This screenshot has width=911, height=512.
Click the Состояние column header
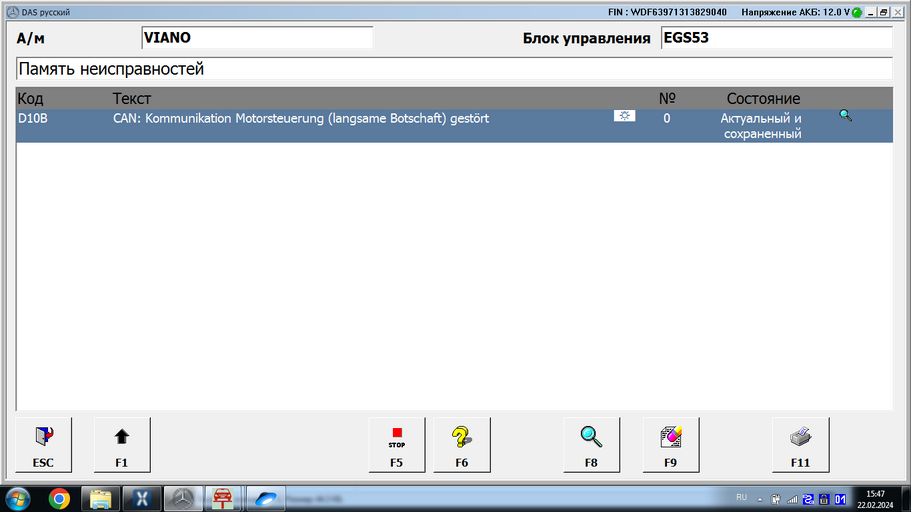tap(763, 99)
